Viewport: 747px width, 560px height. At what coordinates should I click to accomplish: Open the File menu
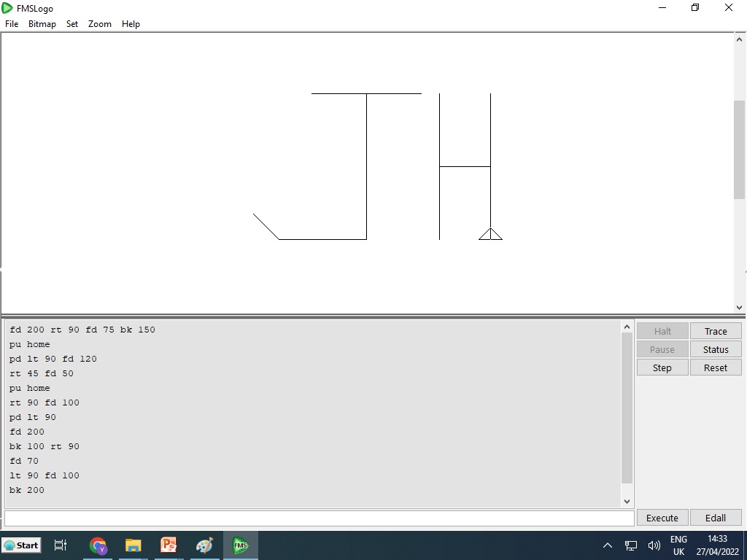point(12,24)
